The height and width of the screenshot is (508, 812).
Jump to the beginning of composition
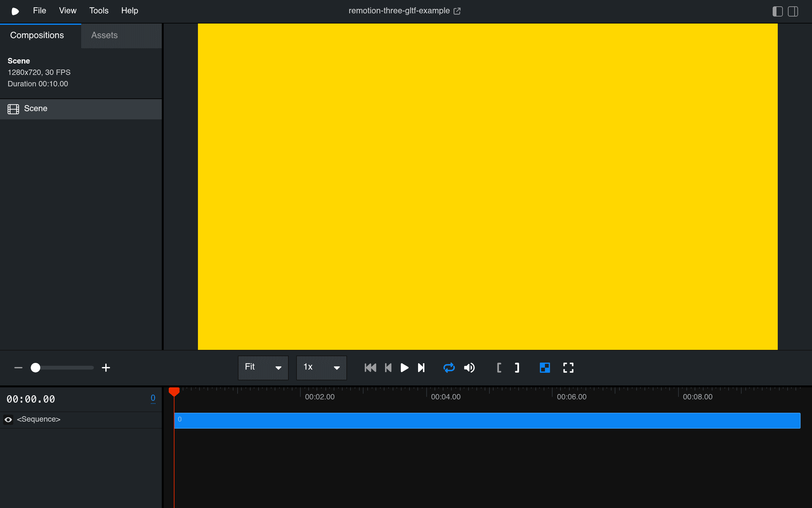(370, 368)
